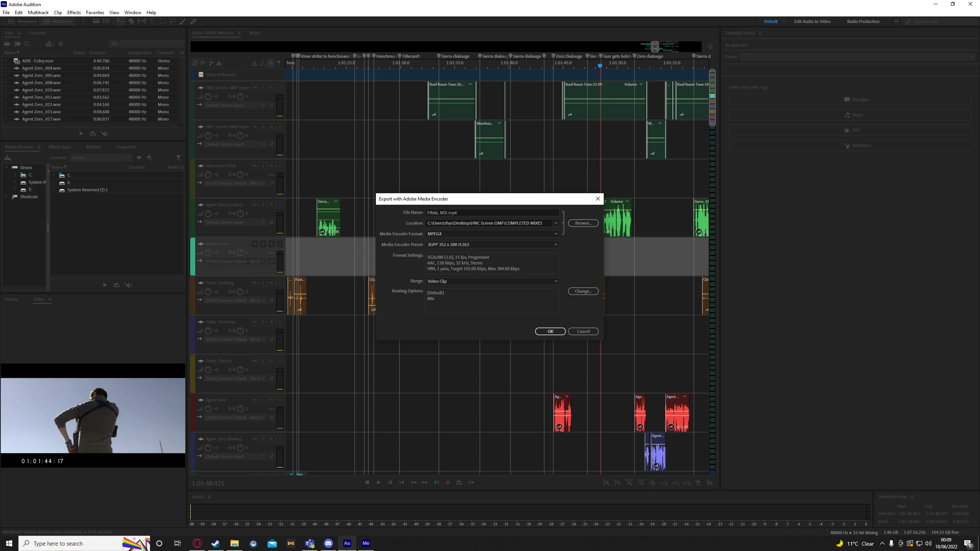Solo the Agent Zero track
The image size is (980, 551).
point(263,400)
